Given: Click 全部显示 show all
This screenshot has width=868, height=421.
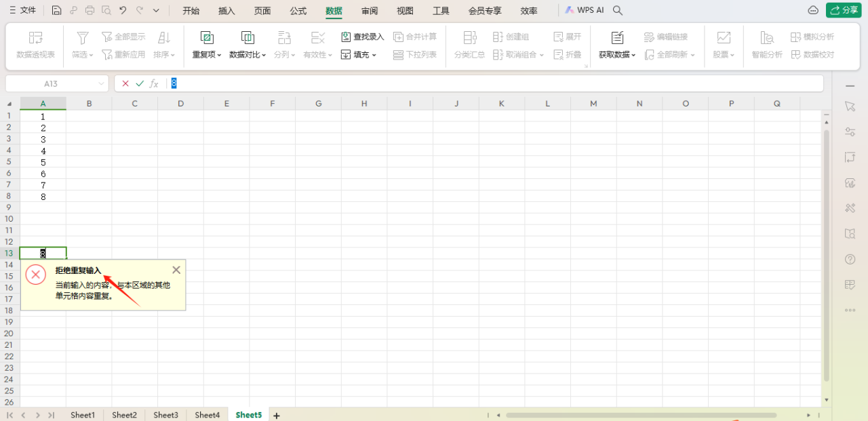Looking at the screenshot, I should click(x=123, y=37).
